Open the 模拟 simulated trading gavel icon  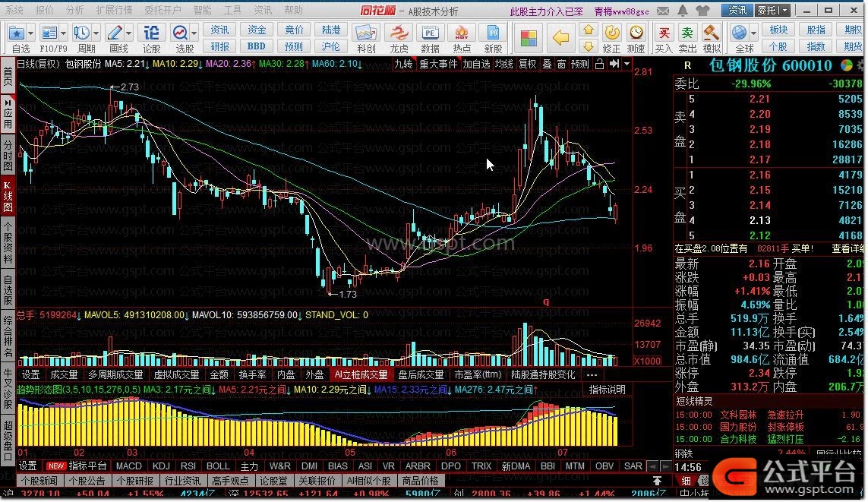pos(712,33)
